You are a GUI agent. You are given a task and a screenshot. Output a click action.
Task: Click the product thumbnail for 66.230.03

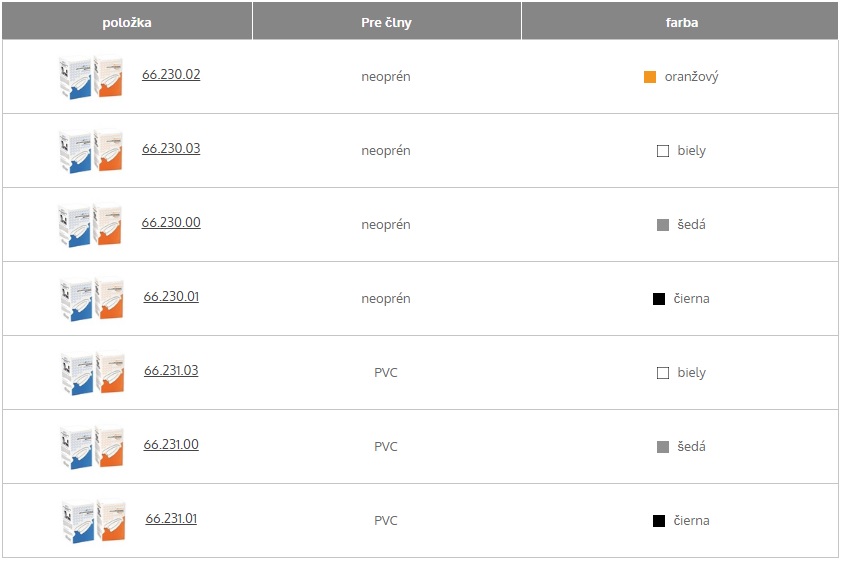pyautogui.click(x=91, y=150)
